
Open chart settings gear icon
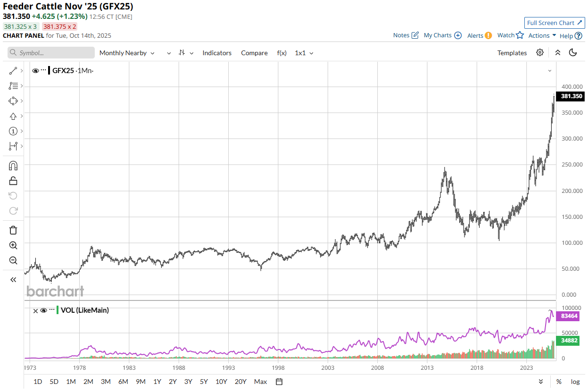click(540, 53)
